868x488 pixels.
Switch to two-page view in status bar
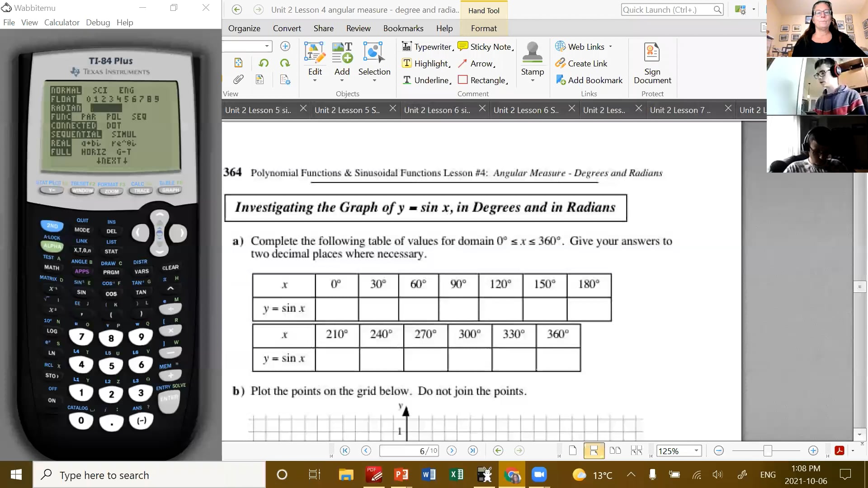[x=615, y=450]
